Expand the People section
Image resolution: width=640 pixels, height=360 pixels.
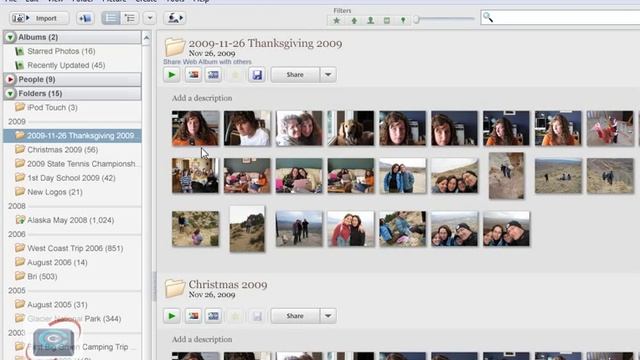[x=10, y=79]
